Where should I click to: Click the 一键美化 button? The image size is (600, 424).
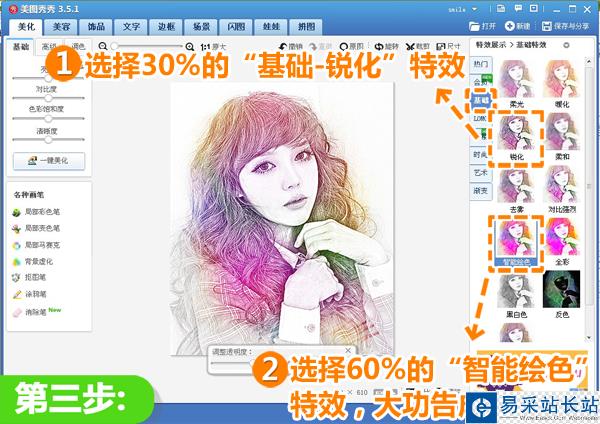click(x=49, y=161)
